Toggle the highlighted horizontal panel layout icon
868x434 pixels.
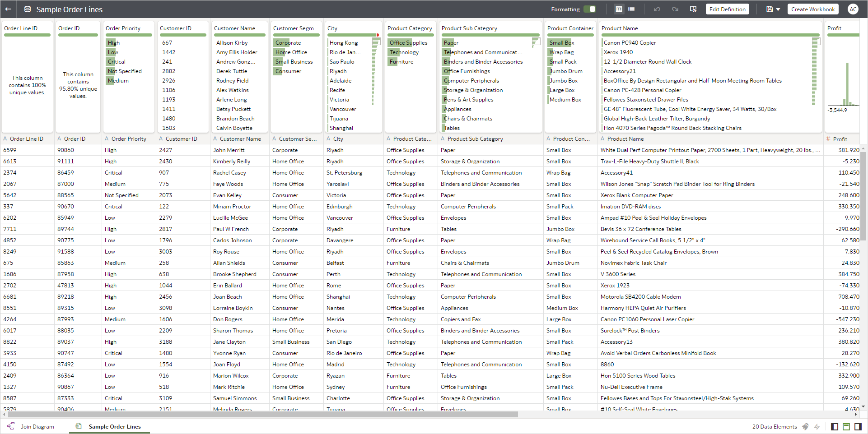coord(846,427)
